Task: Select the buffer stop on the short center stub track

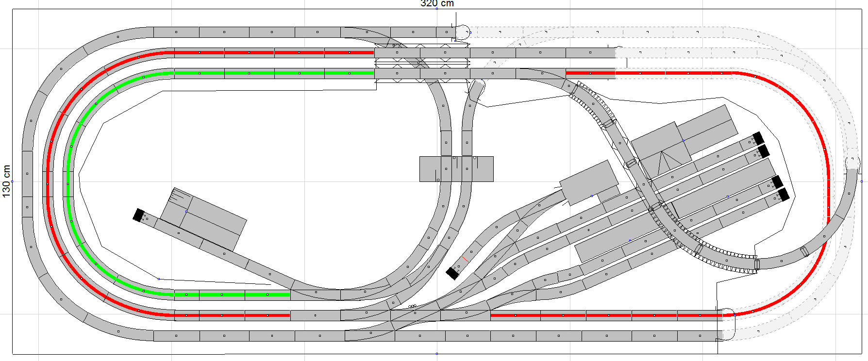Action: pyautogui.click(x=452, y=273)
